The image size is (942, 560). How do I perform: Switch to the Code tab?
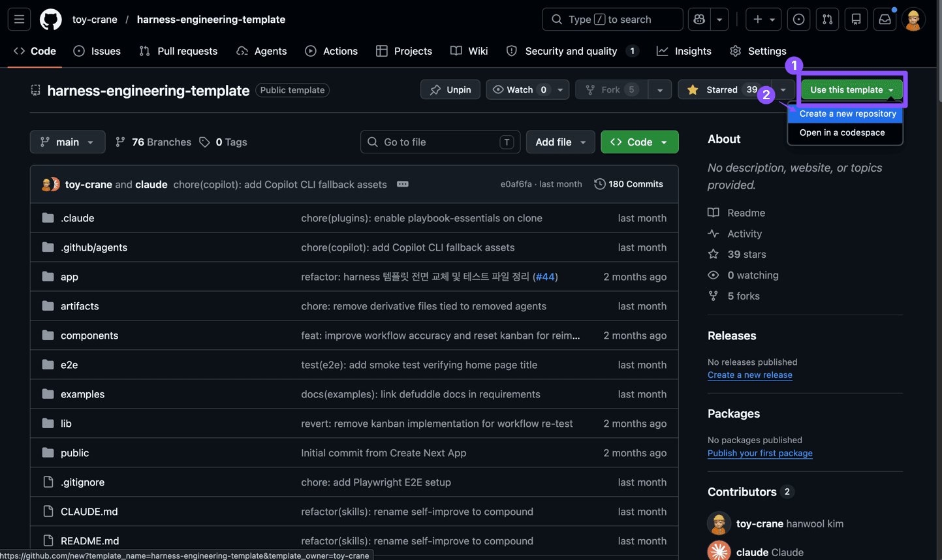[35, 51]
